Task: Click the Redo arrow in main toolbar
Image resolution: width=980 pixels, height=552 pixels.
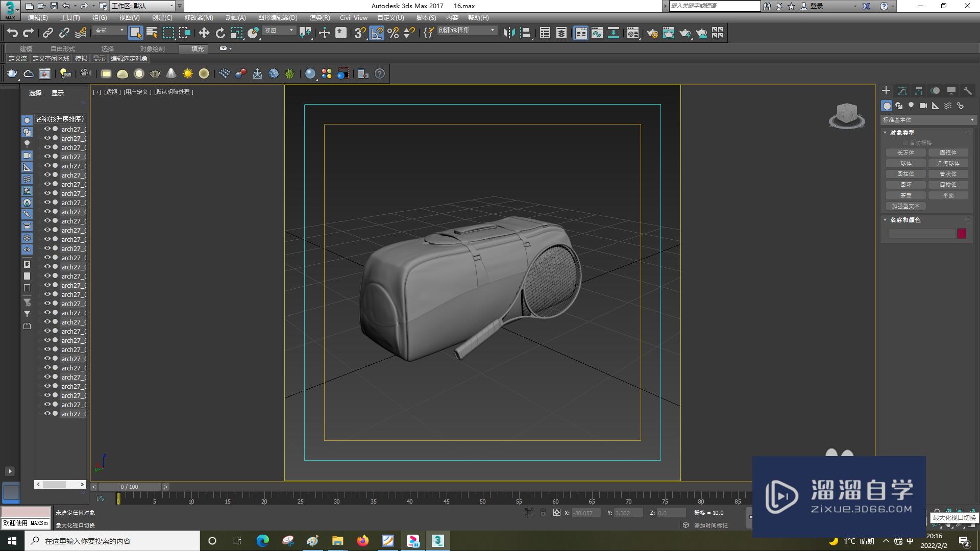Action: tap(29, 33)
